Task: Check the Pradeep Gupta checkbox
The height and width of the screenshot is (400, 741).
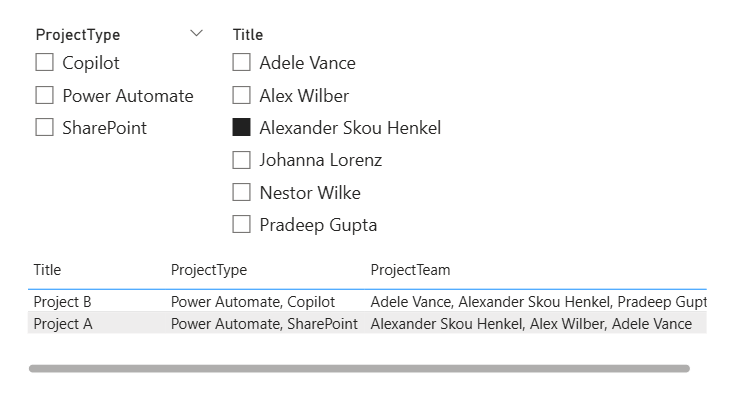Action: (241, 225)
